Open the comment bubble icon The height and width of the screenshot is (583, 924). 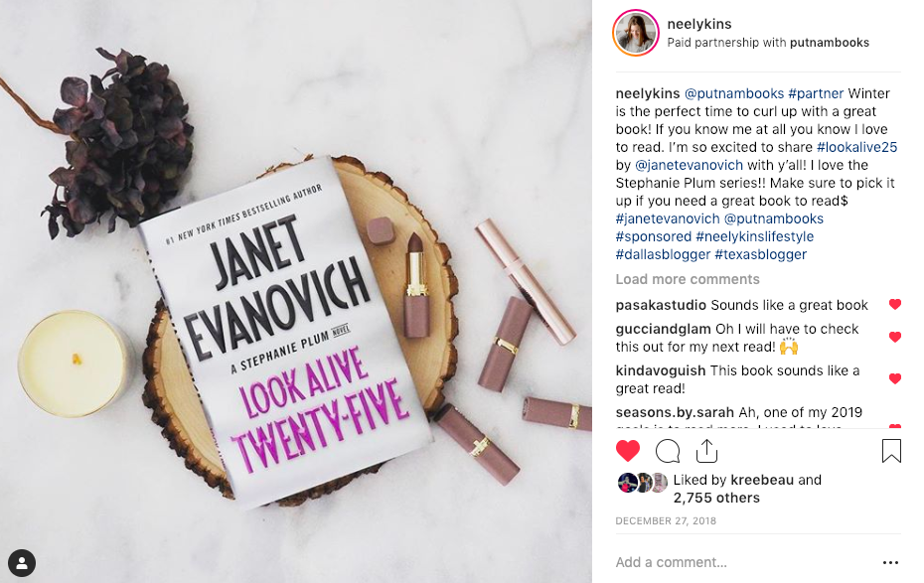coord(668,451)
